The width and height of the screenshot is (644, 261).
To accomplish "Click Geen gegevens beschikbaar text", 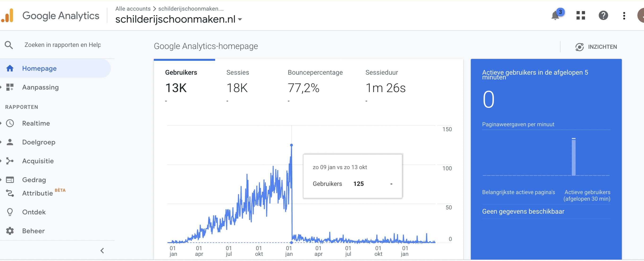I will (523, 211).
